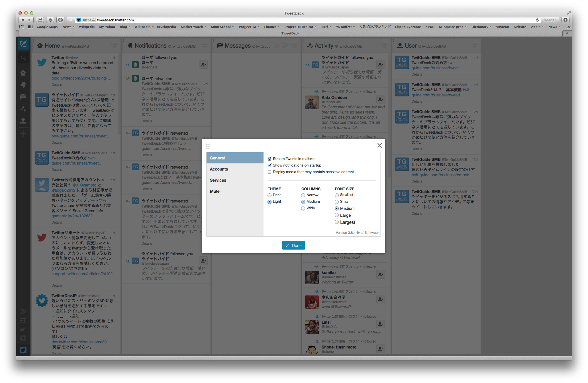Screen dimensions: 588x383
Task: Select Wide columns radio button
Action: tap(303, 208)
